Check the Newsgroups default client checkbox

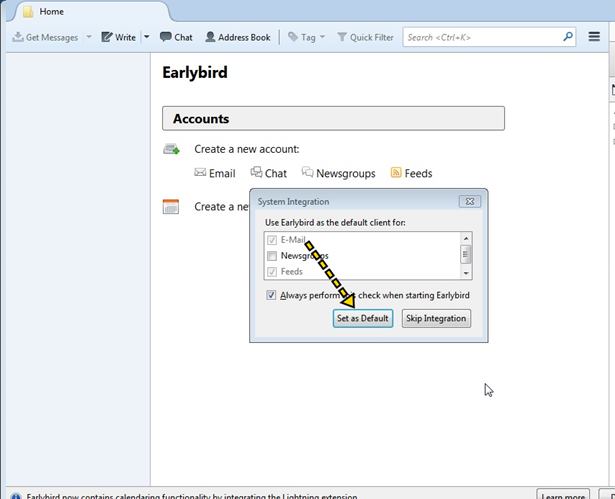click(271, 256)
